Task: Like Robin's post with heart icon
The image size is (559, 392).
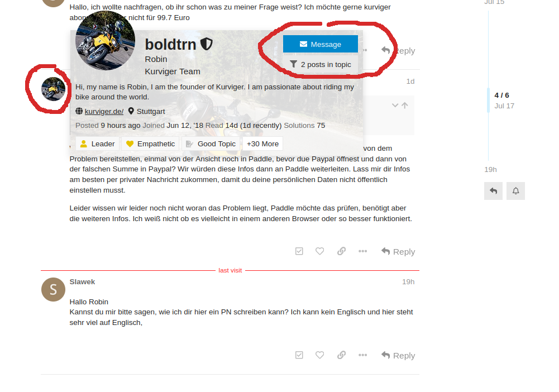Action: tap(320, 251)
